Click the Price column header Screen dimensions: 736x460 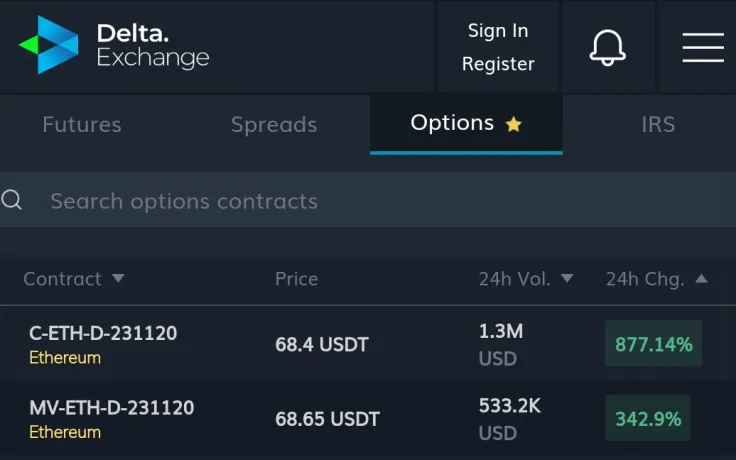click(296, 279)
